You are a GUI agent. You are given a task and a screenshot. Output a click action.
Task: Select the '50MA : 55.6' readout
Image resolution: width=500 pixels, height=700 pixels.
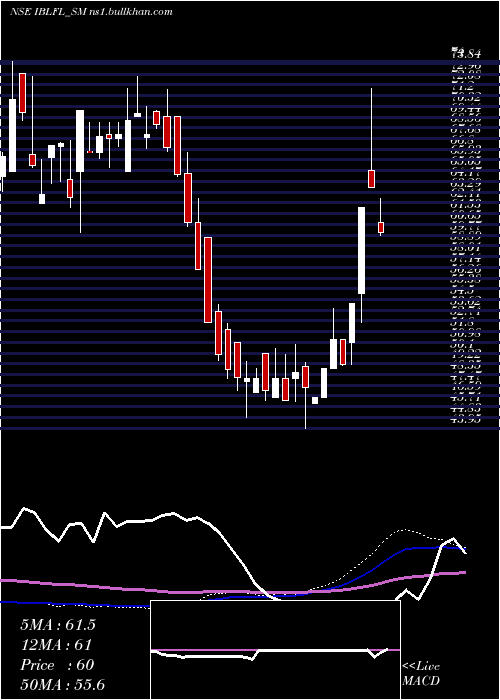tap(62, 685)
